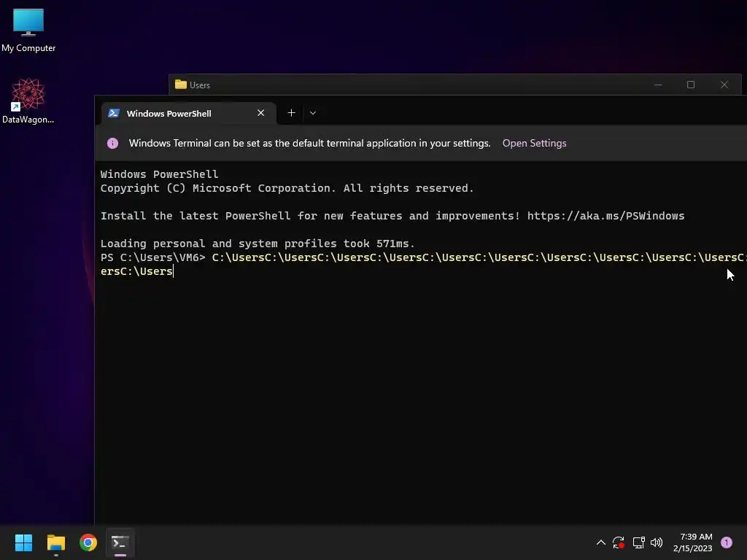Minimize the Users Explorer window

tap(658, 85)
